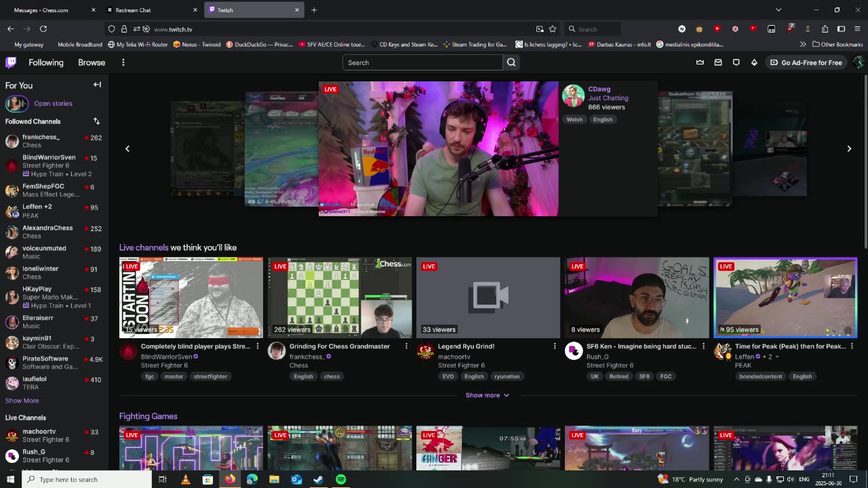Image resolution: width=868 pixels, height=488 pixels.
Task: Click Windows Start button
Action: (10, 479)
